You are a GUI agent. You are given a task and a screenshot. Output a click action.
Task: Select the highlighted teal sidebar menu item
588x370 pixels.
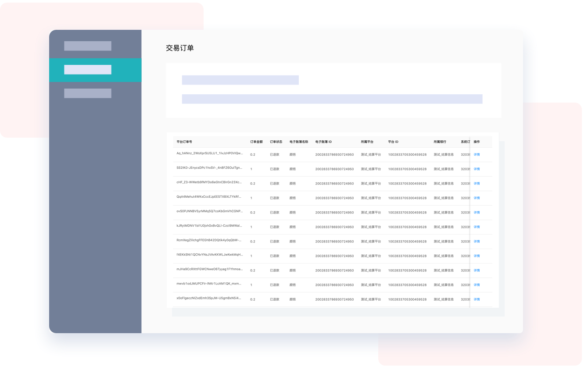[x=88, y=70]
